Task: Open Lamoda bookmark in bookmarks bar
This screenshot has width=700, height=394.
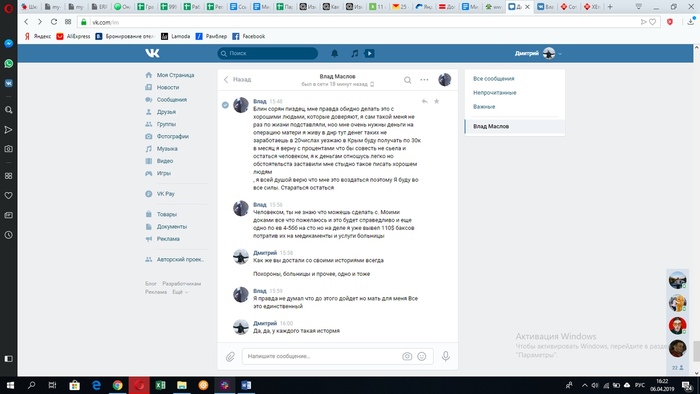Action: pyautogui.click(x=175, y=37)
